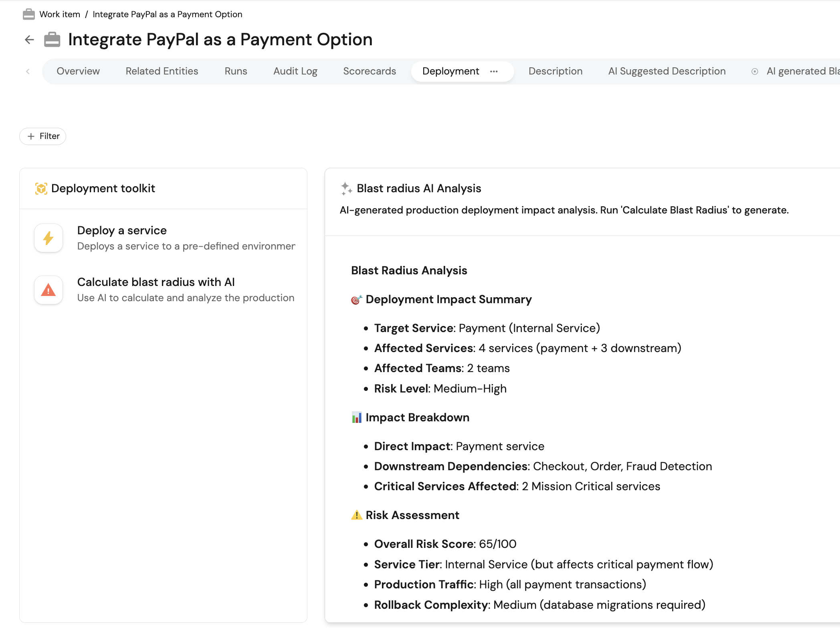The width and height of the screenshot is (840, 628).
Task: Click the circle icon before AI generated tab
Action: click(x=755, y=71)
